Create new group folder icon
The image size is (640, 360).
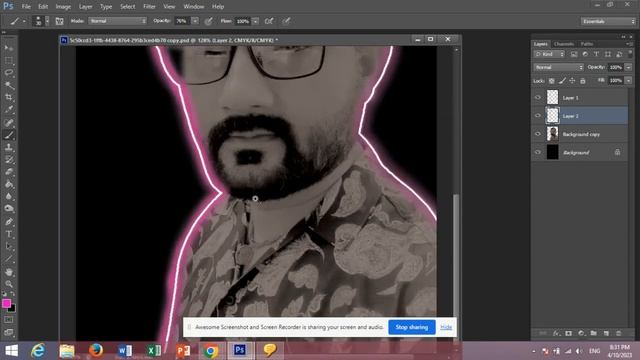coord(593,333)
